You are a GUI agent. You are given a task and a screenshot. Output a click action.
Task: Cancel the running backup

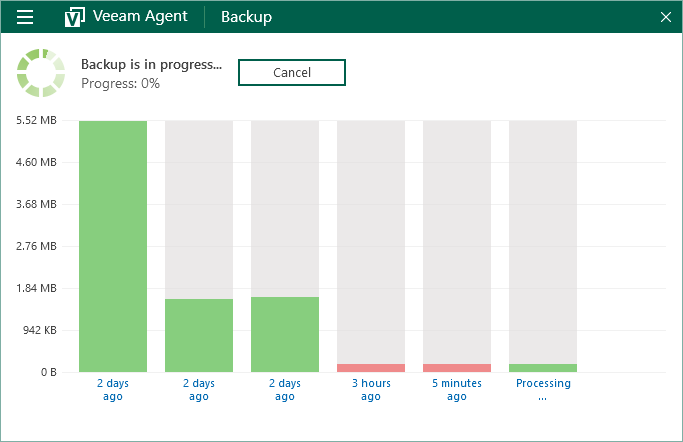pos(292,72)
